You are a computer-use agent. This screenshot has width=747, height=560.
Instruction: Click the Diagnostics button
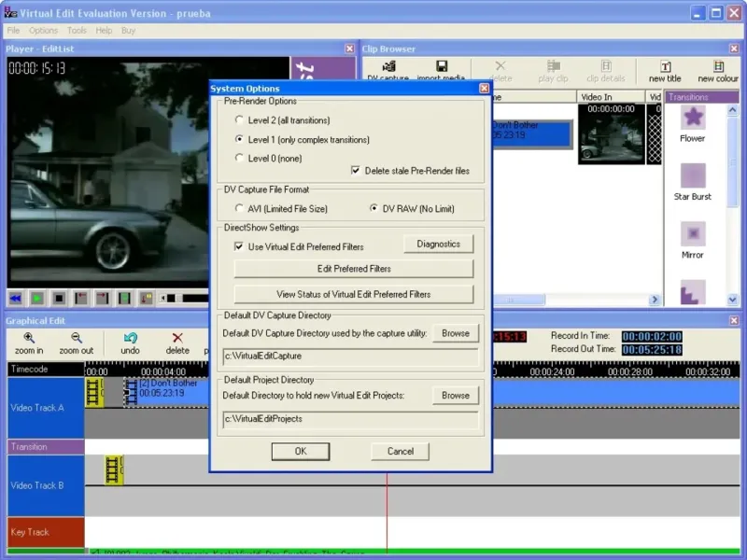438,244
